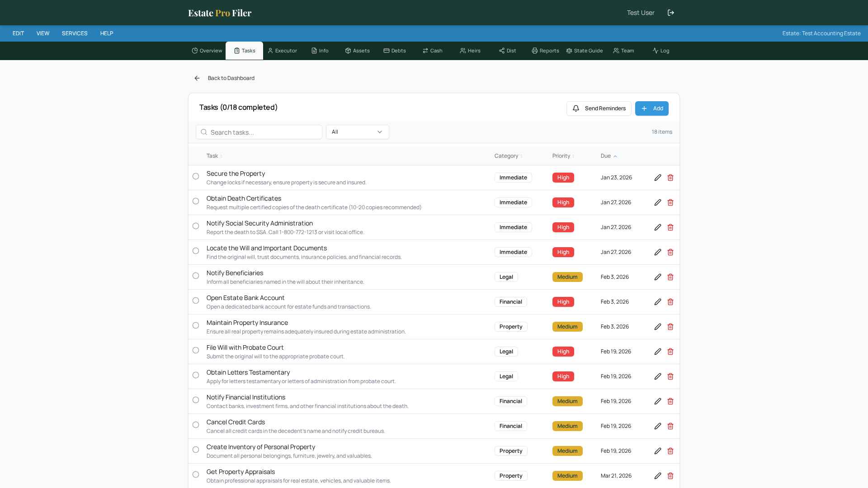Delete the Cancel Credit Cards task

670,426
